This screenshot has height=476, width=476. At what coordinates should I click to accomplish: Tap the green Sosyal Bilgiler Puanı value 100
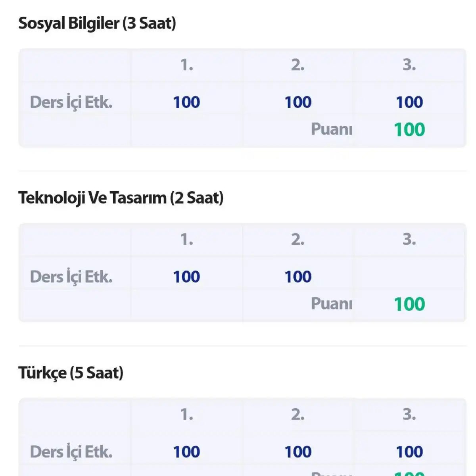click(409, 130)
